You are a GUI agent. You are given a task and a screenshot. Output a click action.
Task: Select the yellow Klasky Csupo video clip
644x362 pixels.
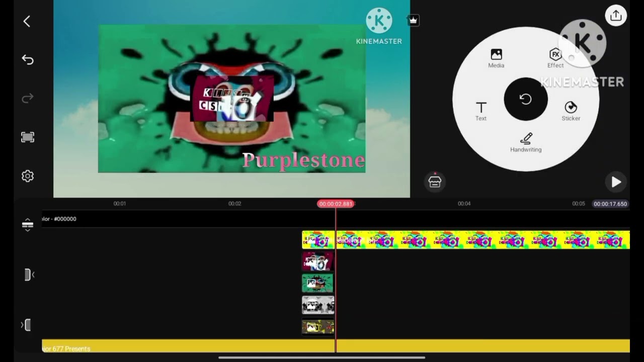click(465, 240)
